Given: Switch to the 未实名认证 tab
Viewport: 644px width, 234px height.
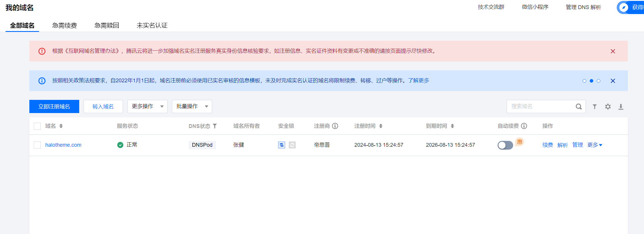Looking at the screenshot, I should pyautogui.click(x=152, y=25).
